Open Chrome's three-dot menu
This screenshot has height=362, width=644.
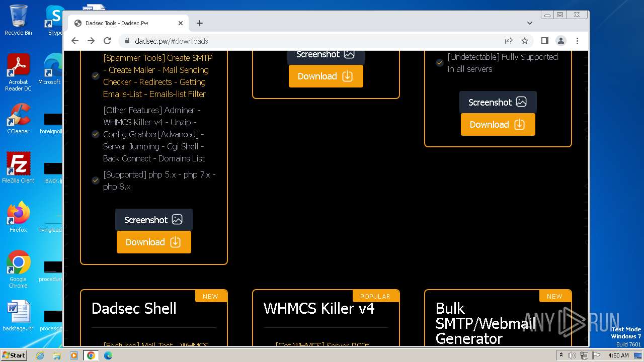coord(577,41)
